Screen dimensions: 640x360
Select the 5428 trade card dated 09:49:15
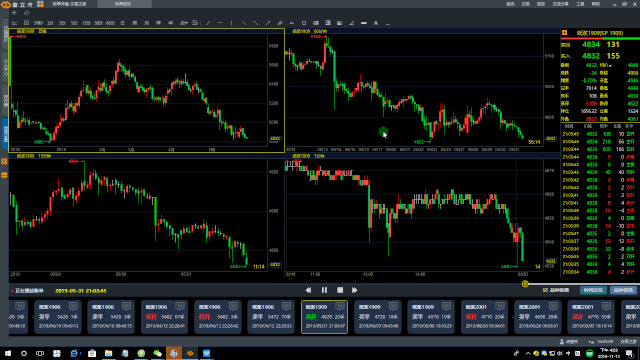pyautogui.click(x=111, y=317)
